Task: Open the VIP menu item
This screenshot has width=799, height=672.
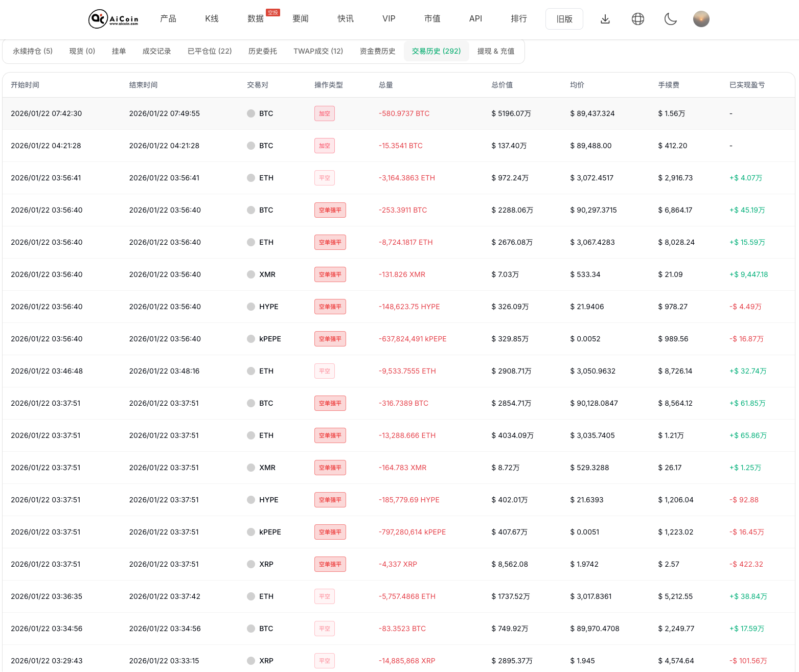Action: (x=389, y=19)
